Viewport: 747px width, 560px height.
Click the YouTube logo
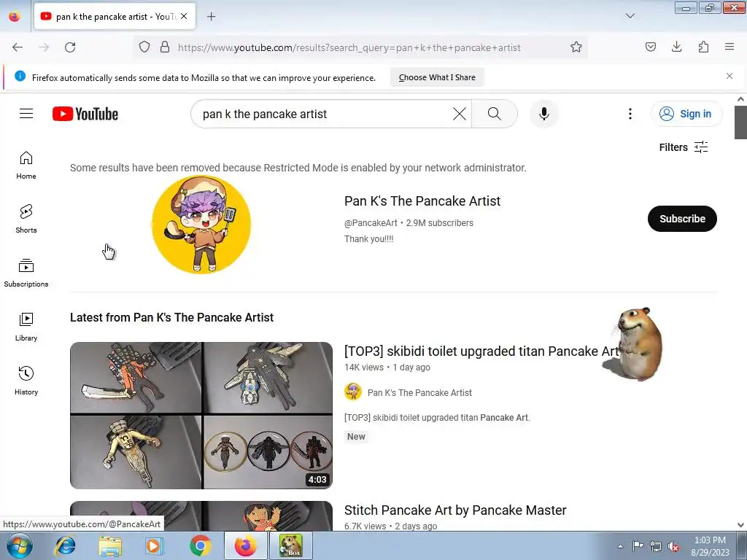[x=85, y=114]
